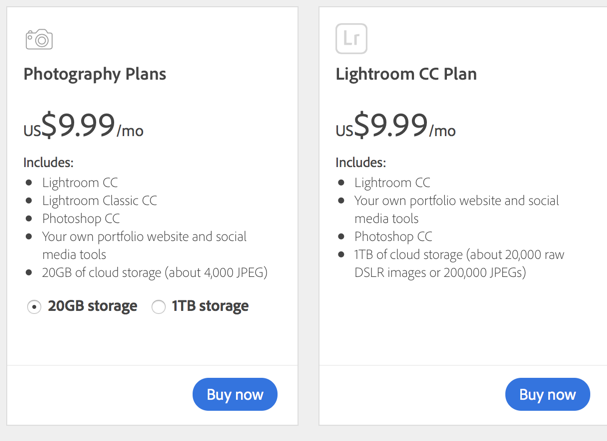Click Photography Plans US$9.99/mo price
Viewport: 607px width, 441px height.
point(83,125)
